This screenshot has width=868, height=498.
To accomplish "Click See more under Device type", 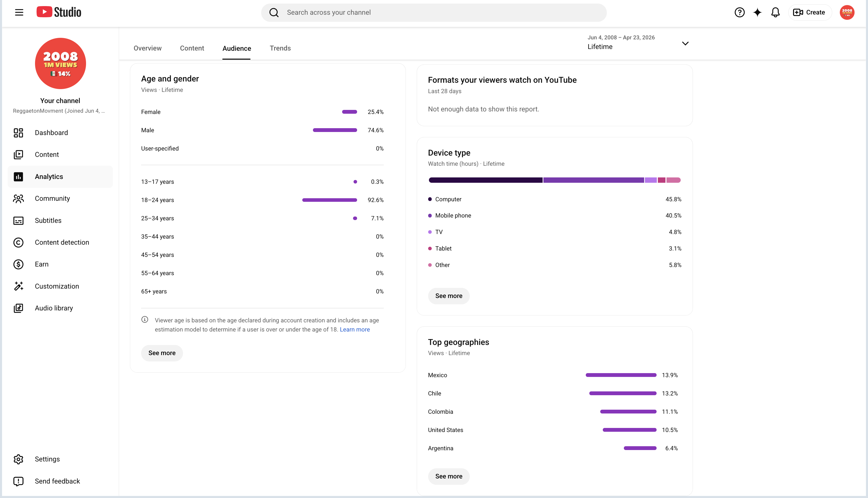I will (449, 296).
